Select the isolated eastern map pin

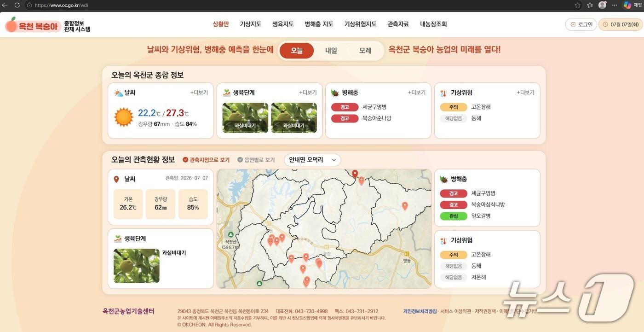pyautogui.click(x=405, y=206)
